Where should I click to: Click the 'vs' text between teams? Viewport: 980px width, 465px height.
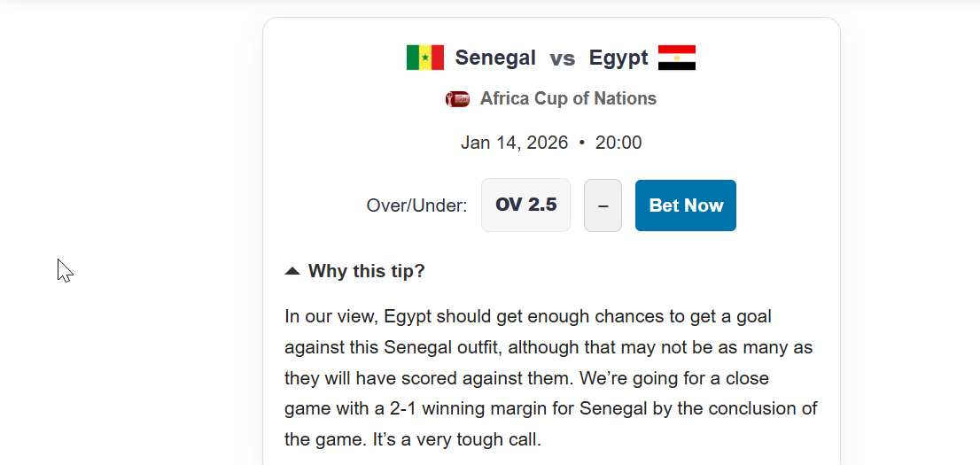point(562,58)
